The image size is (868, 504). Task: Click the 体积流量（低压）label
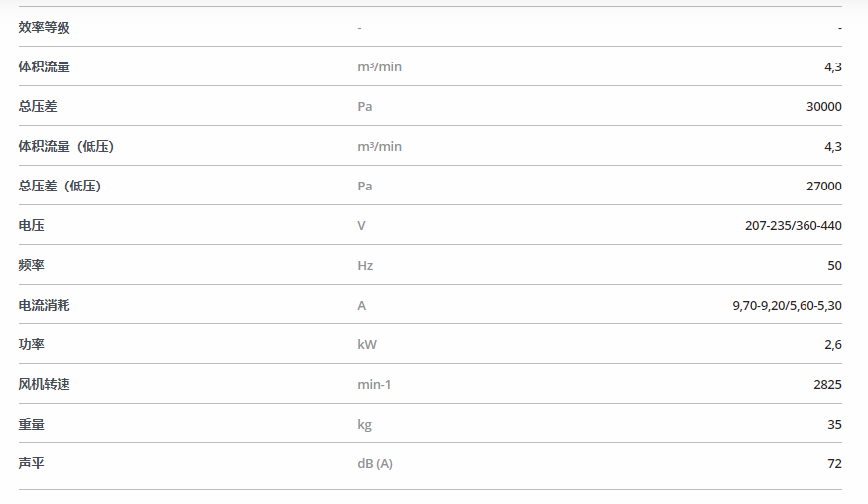point(65,146)
